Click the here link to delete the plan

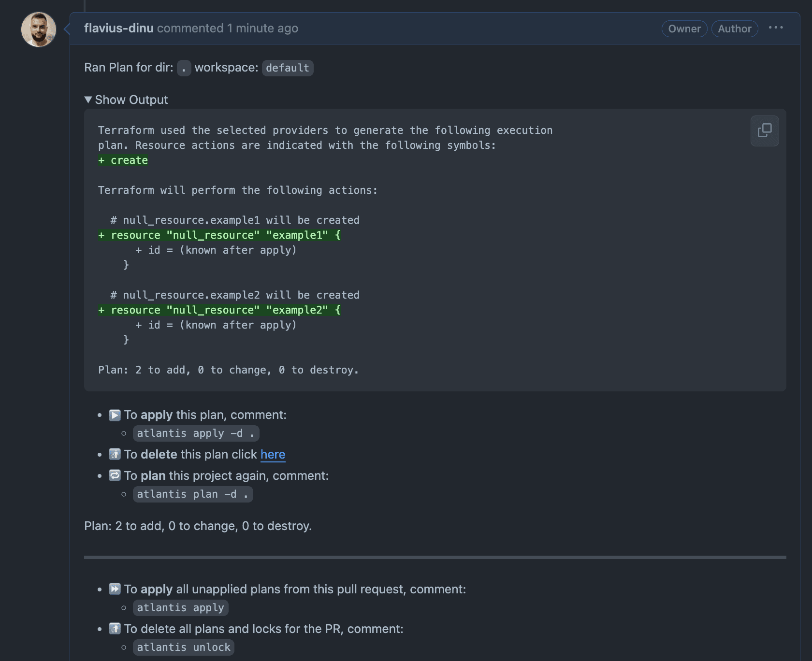click(x=273, y=455)
